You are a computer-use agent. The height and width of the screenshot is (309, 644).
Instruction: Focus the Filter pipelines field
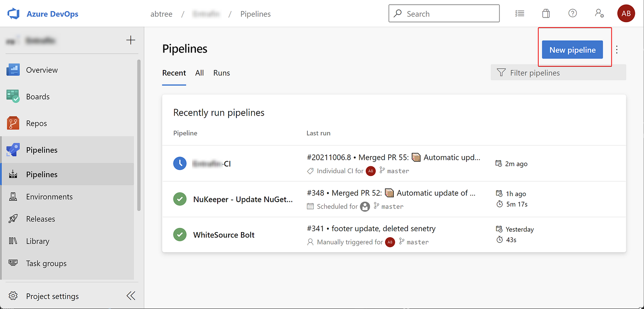coord(558,73)
